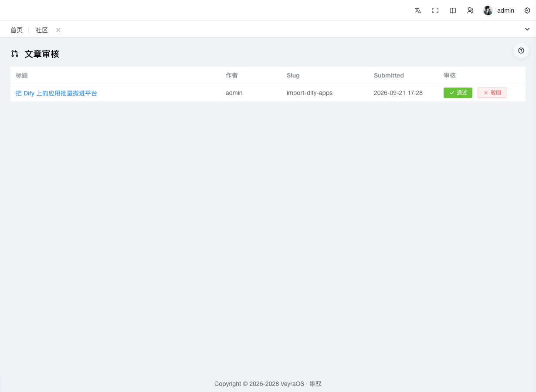Reject the article with 驳回 button

click(x=492, y=93)
